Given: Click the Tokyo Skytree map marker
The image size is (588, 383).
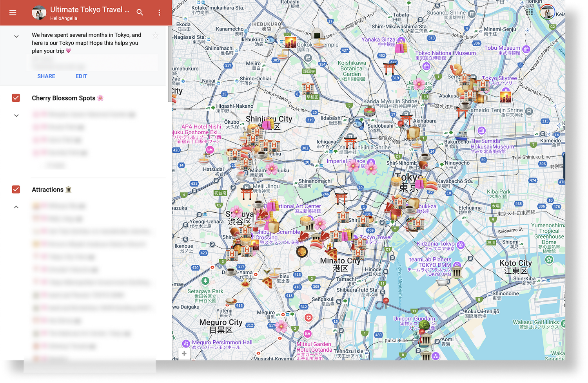Looking at the screenshot, I should coord(506,95).
